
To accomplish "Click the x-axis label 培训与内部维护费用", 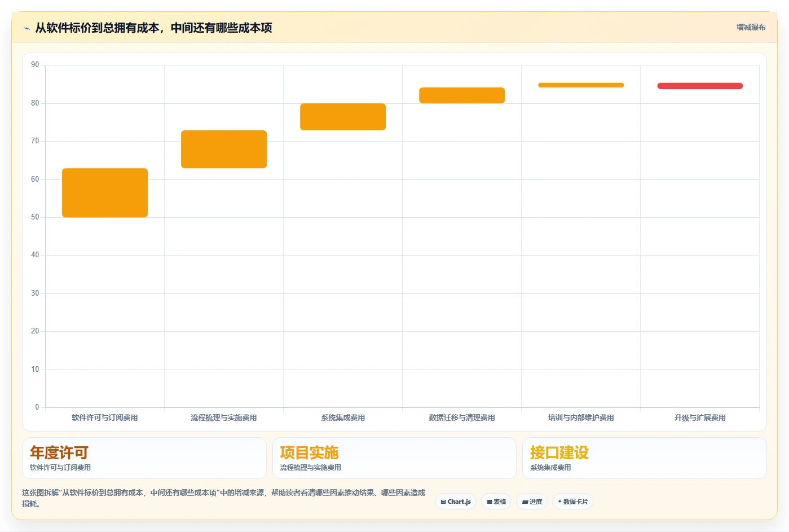I will click(581, 417).
